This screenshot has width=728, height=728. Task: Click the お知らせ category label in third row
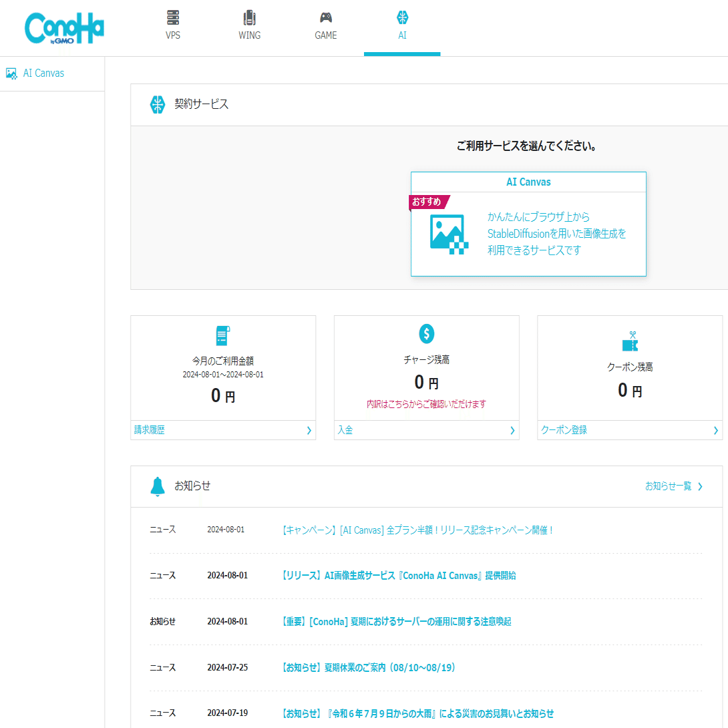(x=162, y=622)
